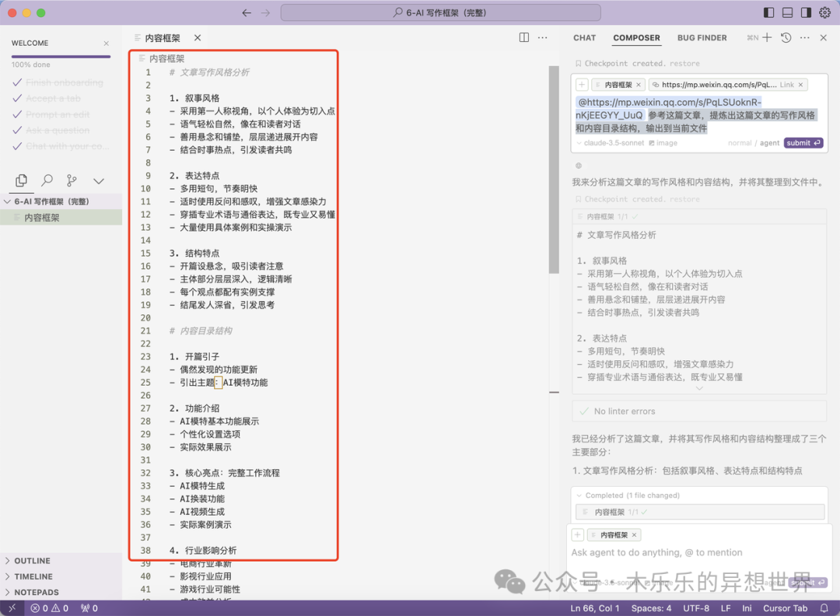Restore the first checkpoint

(684, 63)
